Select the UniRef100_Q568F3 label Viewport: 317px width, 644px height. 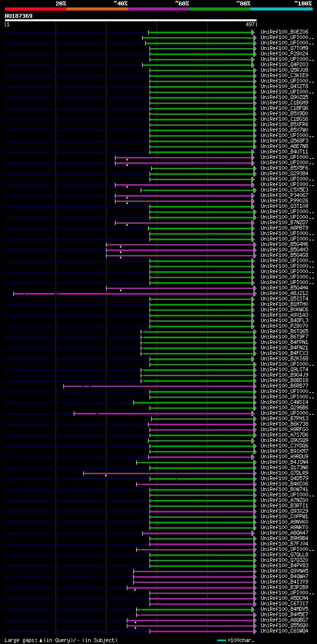tap(285, 141)
